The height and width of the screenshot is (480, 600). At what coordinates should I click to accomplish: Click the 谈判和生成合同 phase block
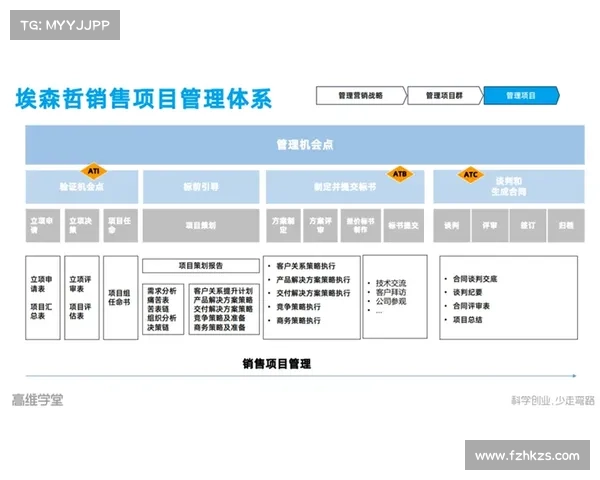click(x=510, y=187)
